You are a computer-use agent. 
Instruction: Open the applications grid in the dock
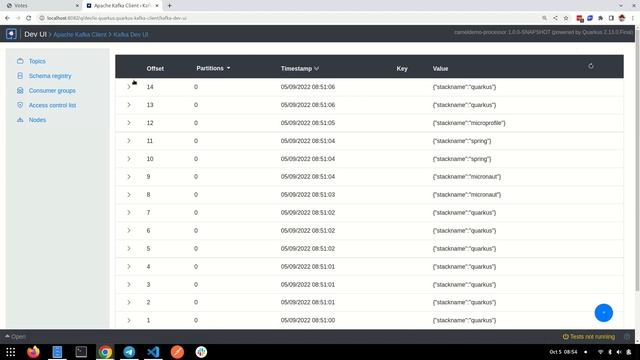coord(11,352)
